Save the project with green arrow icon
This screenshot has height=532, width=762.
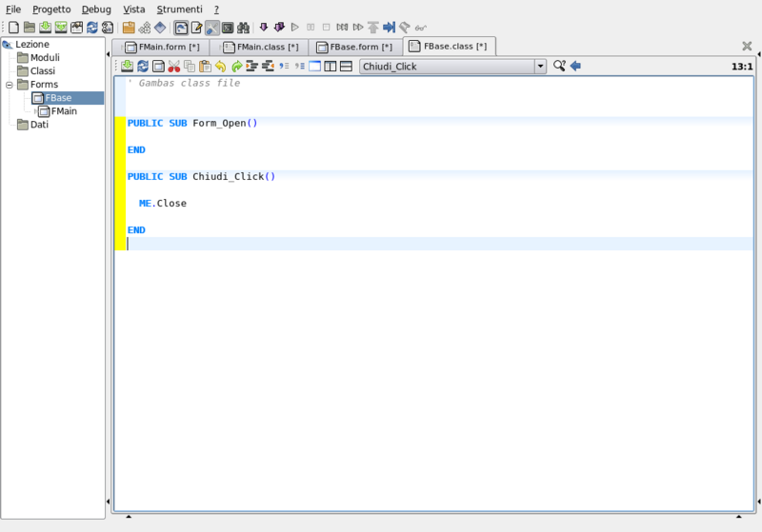(45, 28)
